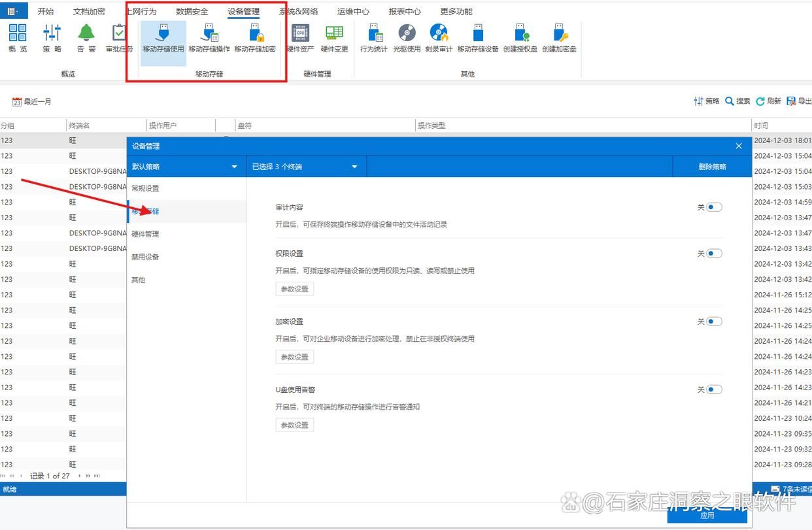Close the 设备管理 dialog
This screenshot has height=530, width=812.
[739, 146]
